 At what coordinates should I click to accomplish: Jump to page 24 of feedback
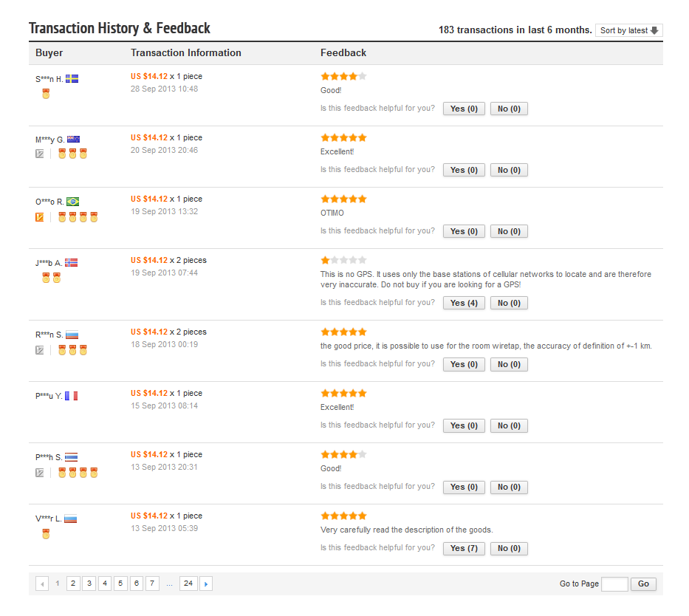pos(188,584)
